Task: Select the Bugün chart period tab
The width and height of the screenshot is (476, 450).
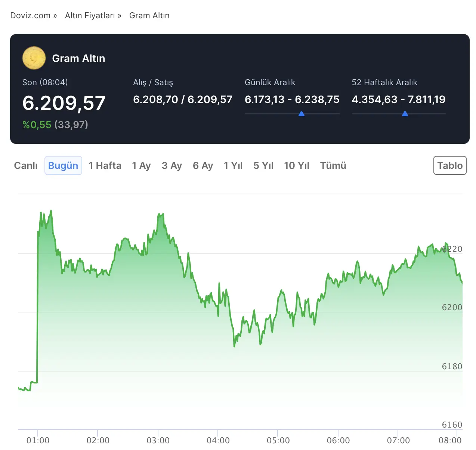Action: pyautogui.click(x=63, y=166)
